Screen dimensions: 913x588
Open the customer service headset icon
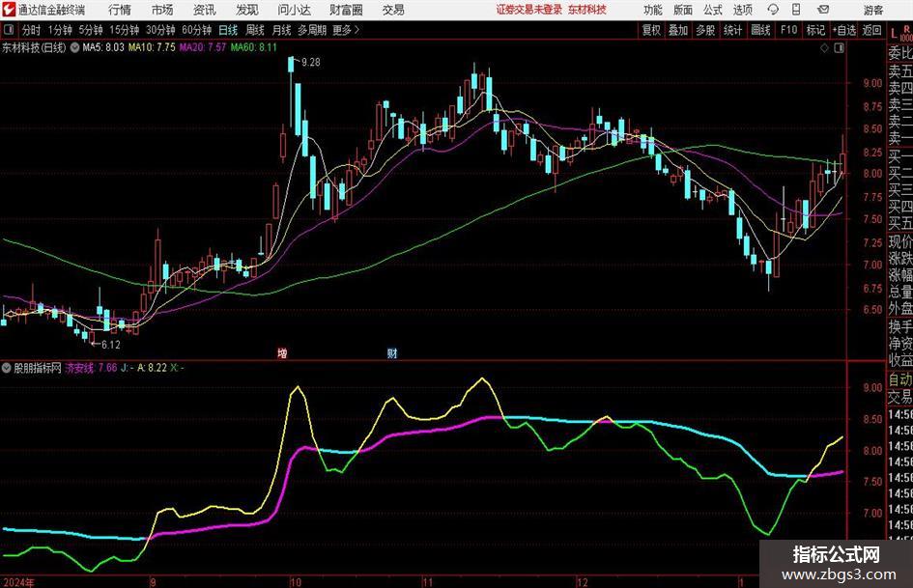pos(773,10)
